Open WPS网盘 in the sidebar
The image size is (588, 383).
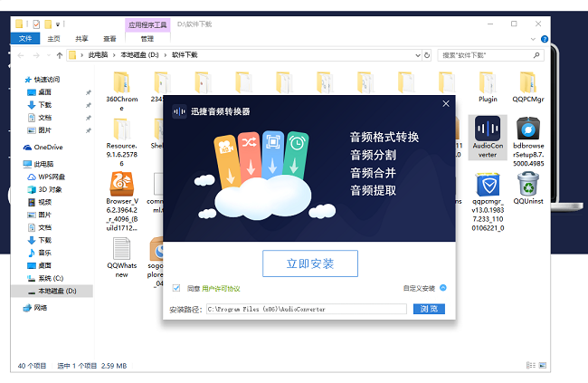click(52, 177)
